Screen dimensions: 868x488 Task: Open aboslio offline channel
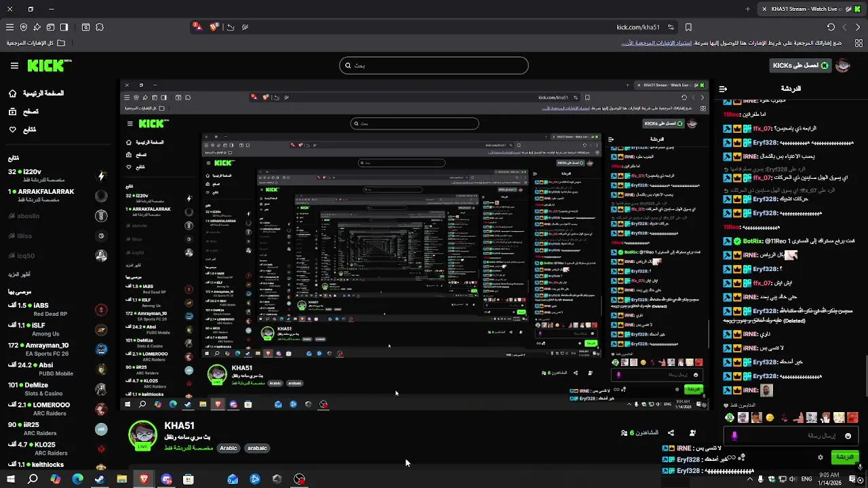58,216
